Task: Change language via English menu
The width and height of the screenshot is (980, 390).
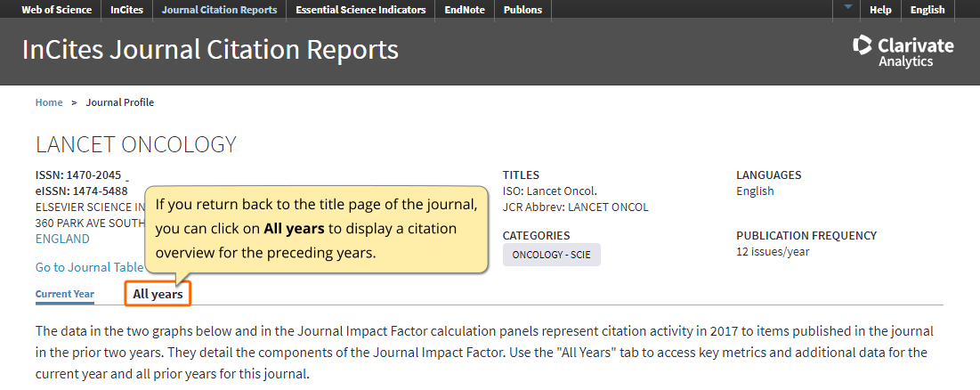Action: (x=927, y=10)
